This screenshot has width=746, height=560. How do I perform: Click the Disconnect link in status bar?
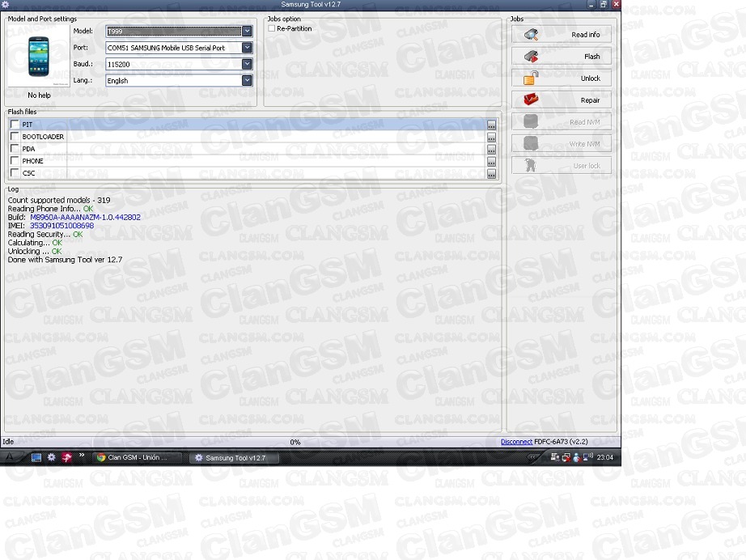pos(516,442)
